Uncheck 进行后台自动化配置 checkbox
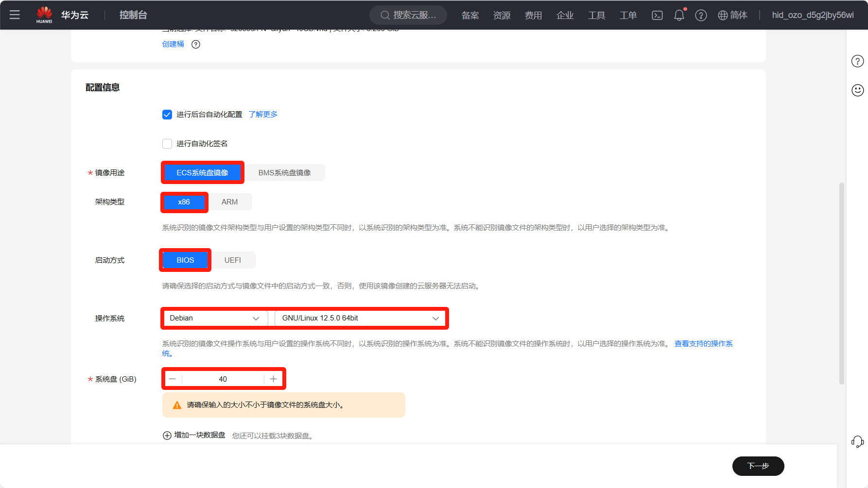This screenshot has height=488, width=868. point(167,115)
